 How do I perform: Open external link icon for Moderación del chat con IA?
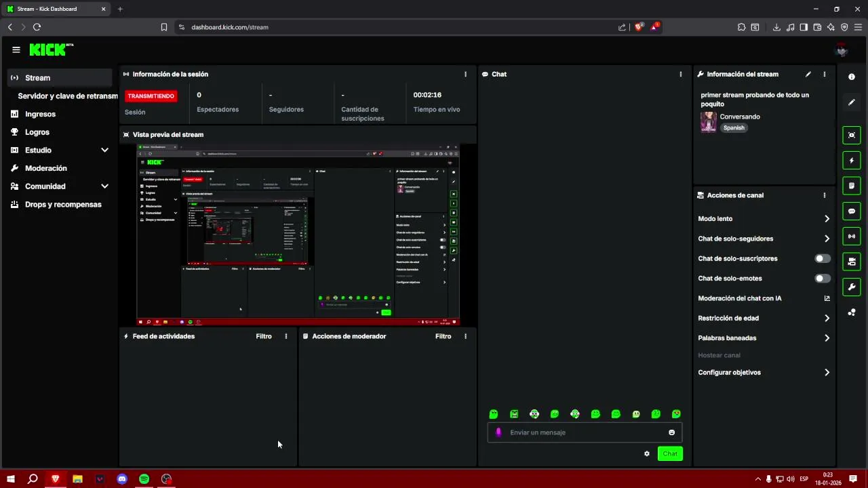(x=827, y=298)
